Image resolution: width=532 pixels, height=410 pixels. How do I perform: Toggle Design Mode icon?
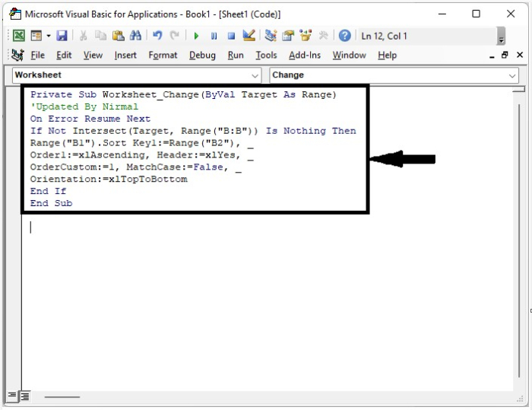click(x=249, y=36)
